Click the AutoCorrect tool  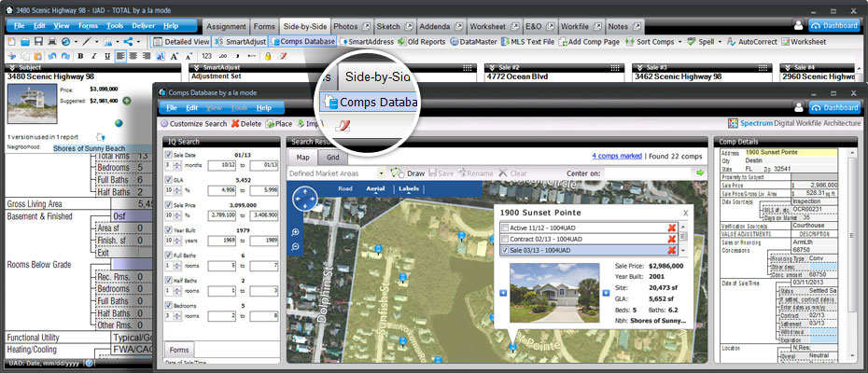pos(751,42)
